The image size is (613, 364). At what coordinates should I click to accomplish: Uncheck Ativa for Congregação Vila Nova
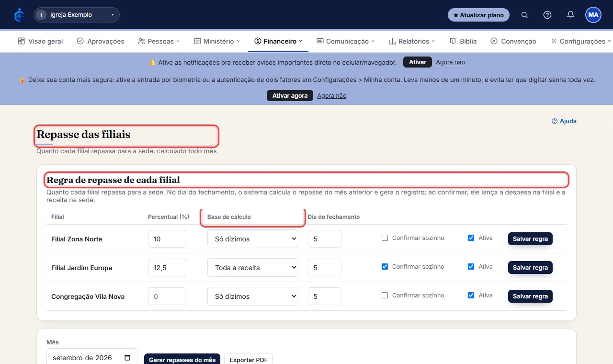click(x=471, y=295)
